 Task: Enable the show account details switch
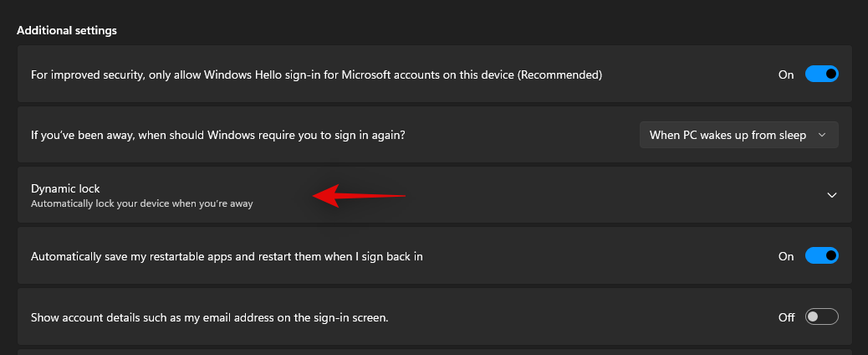(x=821, y=316)
